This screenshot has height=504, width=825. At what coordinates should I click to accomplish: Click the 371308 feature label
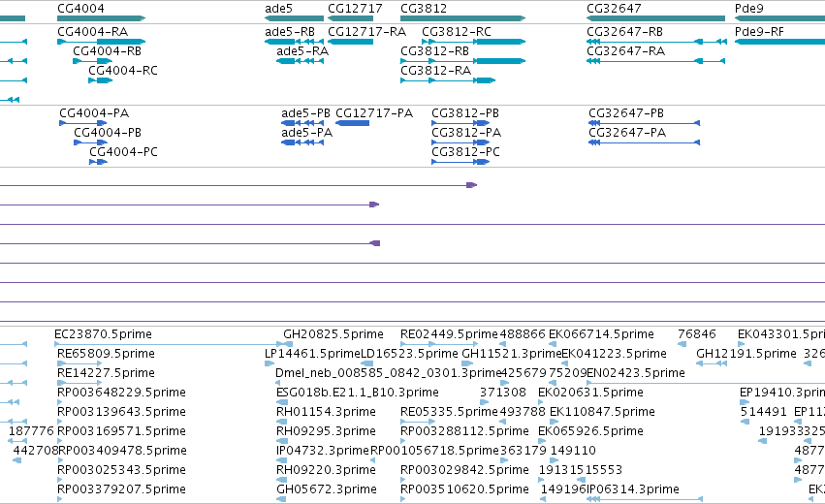(502, 393)
